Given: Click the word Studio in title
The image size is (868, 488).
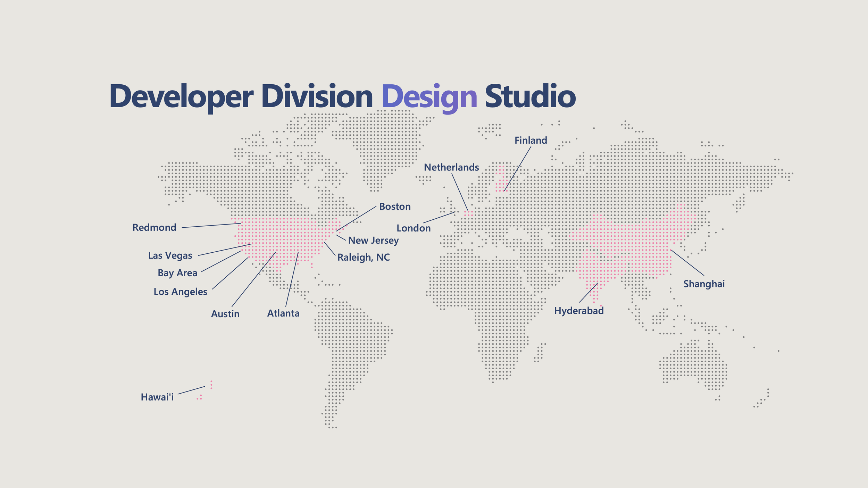Looking at the screenshot, I should [x=530, y=96].
